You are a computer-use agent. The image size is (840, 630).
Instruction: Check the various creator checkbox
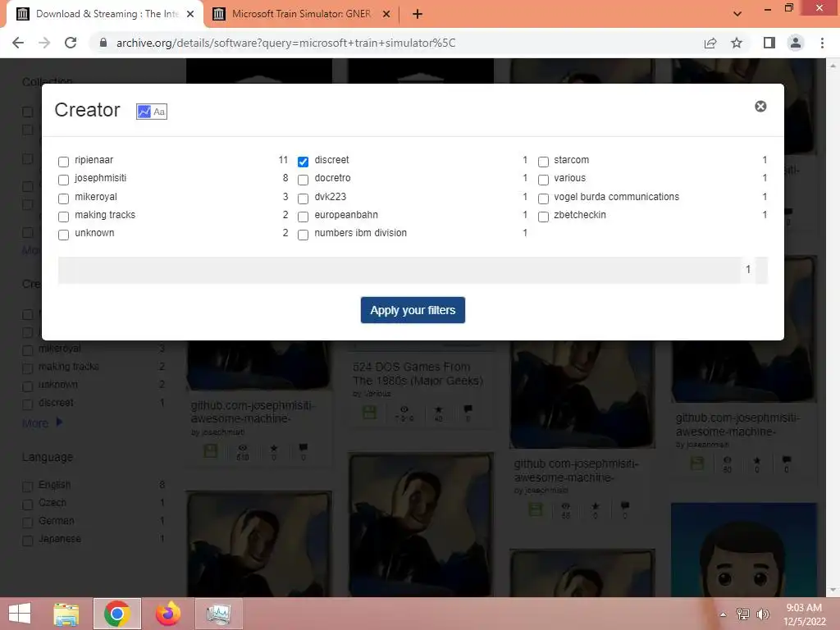(543, 180)
